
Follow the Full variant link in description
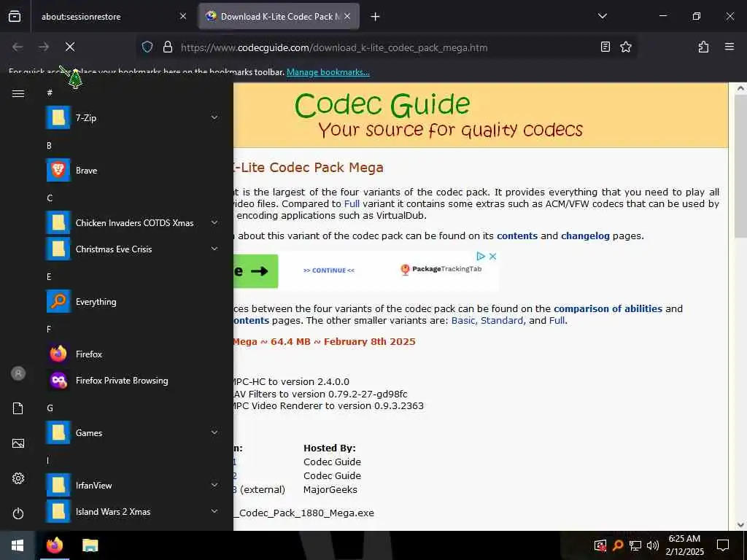[352, 204]
